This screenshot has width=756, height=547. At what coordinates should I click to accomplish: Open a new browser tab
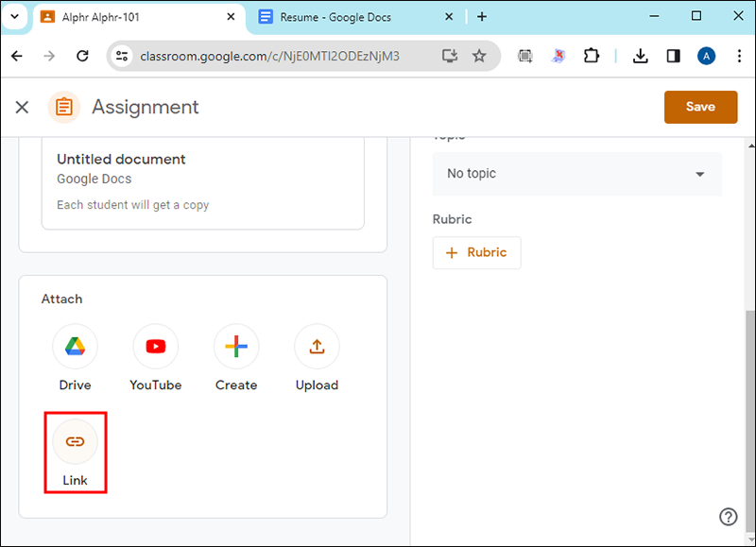tap(482, 17)
